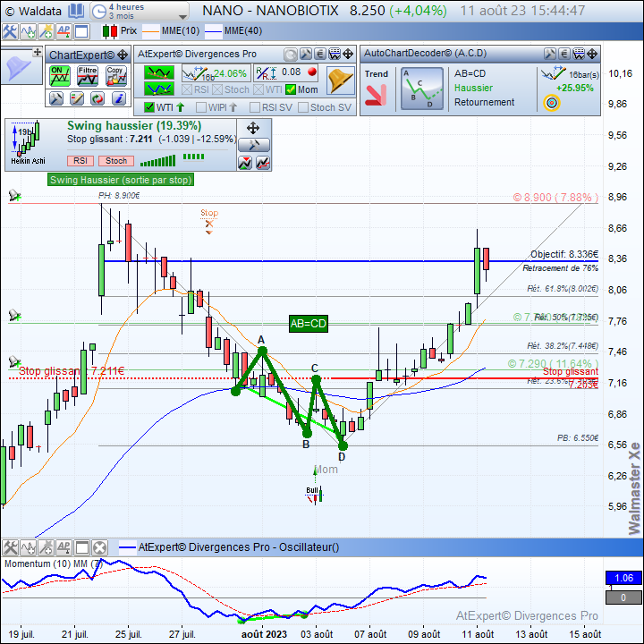Grab the Divergences Pro move handle
This screenshot has height=644, width=644.
pos(348,54)
